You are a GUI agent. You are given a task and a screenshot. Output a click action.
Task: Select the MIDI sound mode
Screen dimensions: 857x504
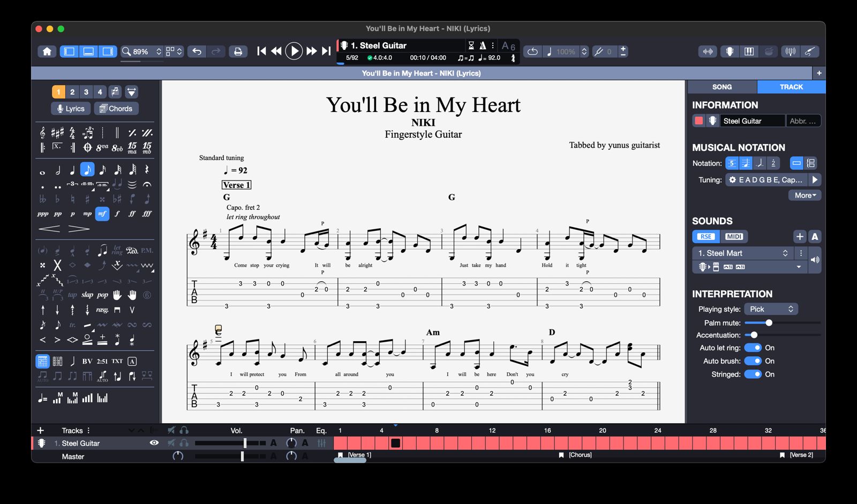(734, 237)
